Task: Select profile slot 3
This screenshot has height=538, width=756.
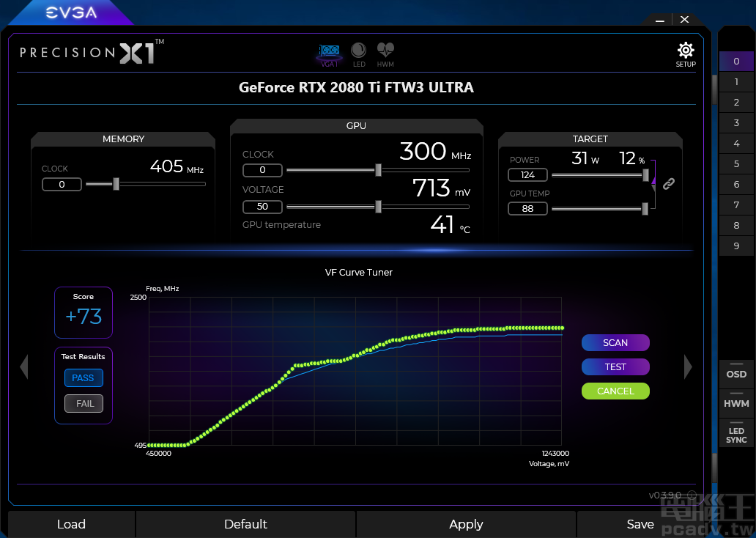Action: click(736, 122)
